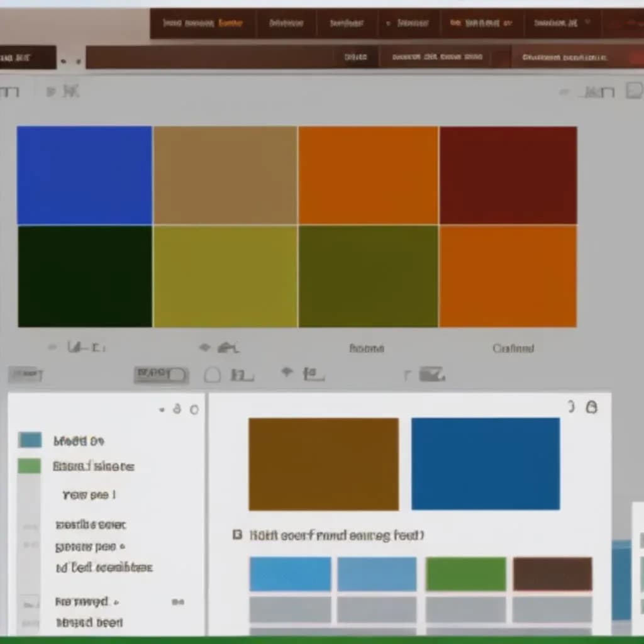Viewport: 644px width, 644px height.
Task: Open the second tab in the top brown bar
Action: [x=287, y=24]
